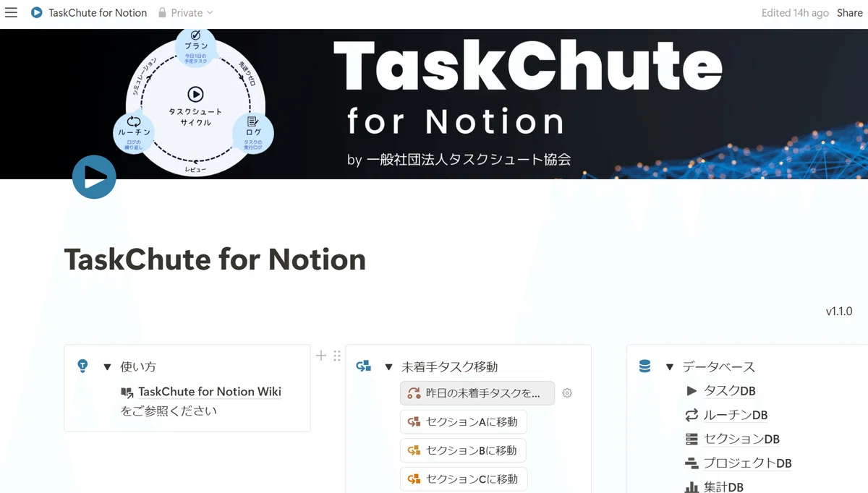Click the セクションAに移動 button

[463, 421]
